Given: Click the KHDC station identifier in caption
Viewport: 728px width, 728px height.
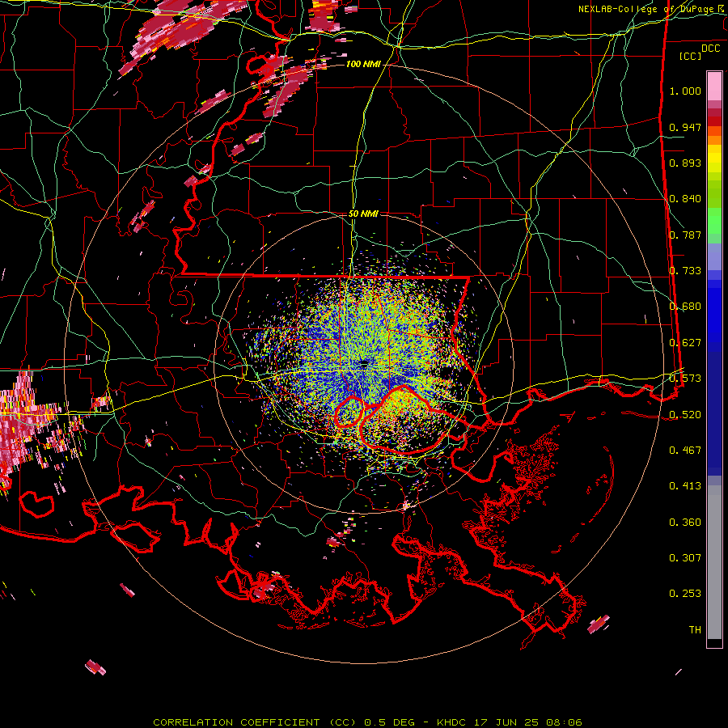Looking at the screenshot, I should pyautogui.click(x=451, y=722).
